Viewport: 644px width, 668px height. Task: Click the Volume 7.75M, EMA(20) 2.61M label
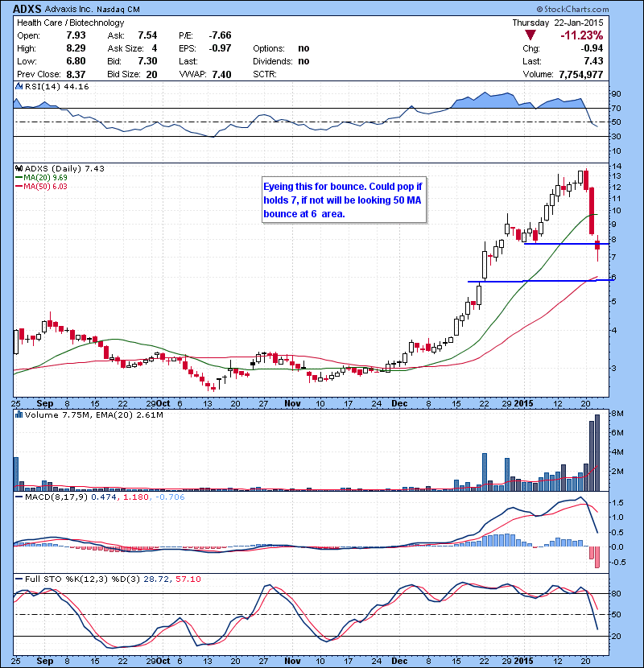pyautogui.click(x=93, y=414)
